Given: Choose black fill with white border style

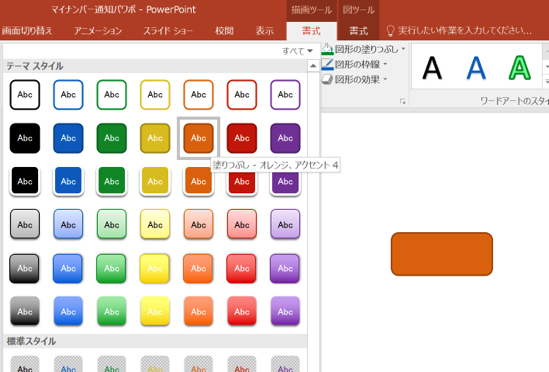Looking at the screenshot, I should pos(25,181).
